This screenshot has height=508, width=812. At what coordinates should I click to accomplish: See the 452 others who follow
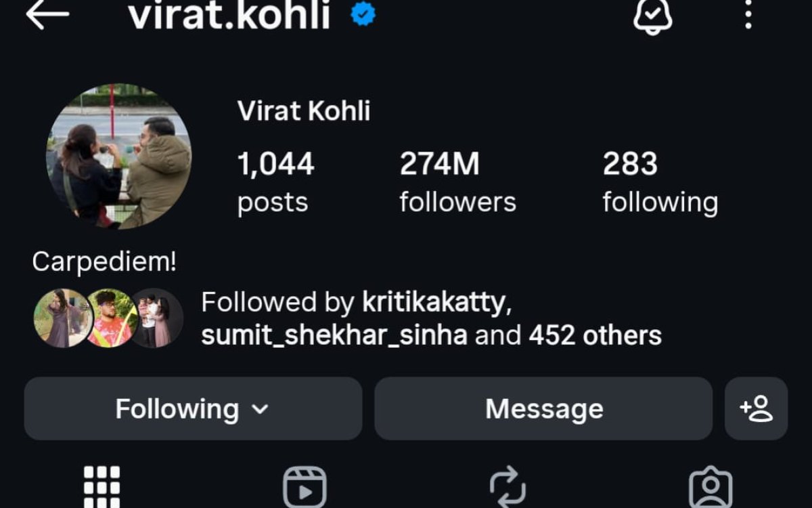[x=594, y=335]
